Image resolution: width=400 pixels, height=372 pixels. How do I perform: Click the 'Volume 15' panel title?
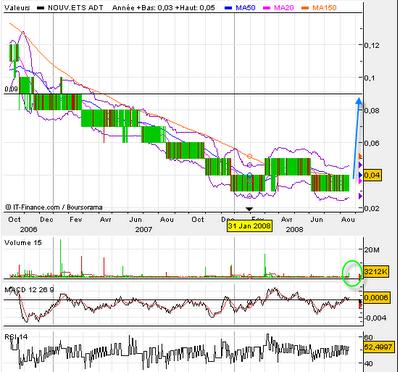click(x=23, y=243)
